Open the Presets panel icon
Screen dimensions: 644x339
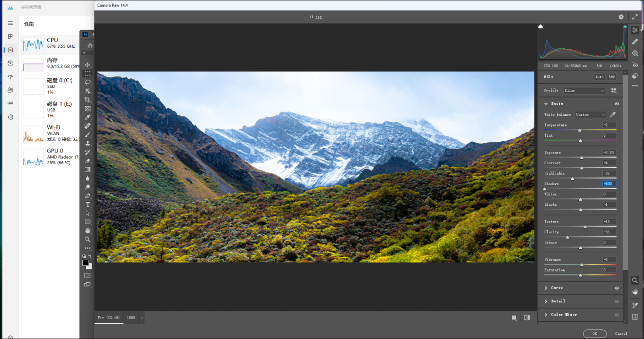pos(635,76)
